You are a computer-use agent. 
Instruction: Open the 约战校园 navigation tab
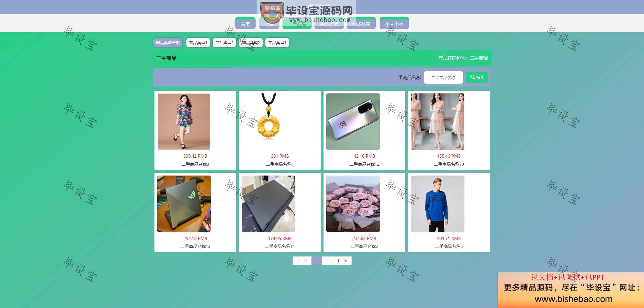pyautogui.click(x=361, y=23)
